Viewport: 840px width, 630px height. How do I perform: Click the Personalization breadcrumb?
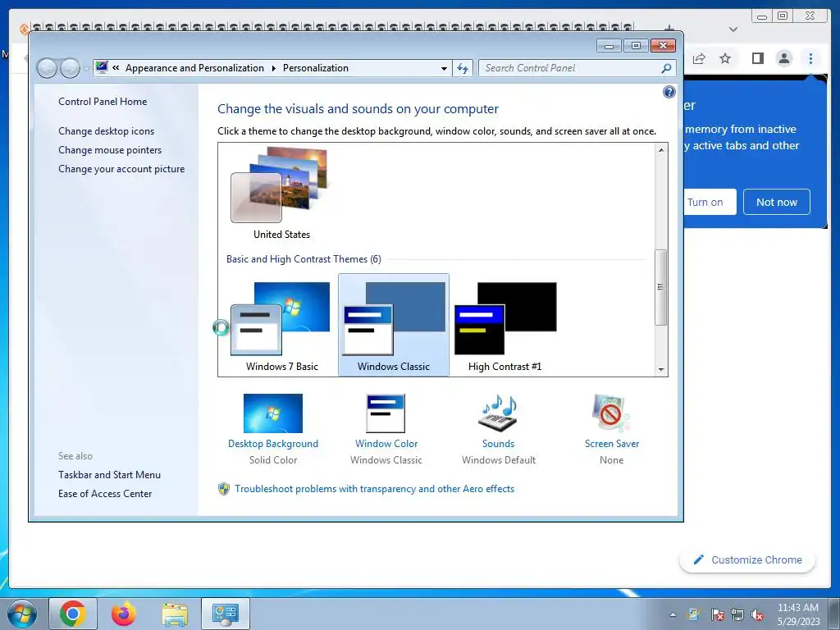(316, 68)
